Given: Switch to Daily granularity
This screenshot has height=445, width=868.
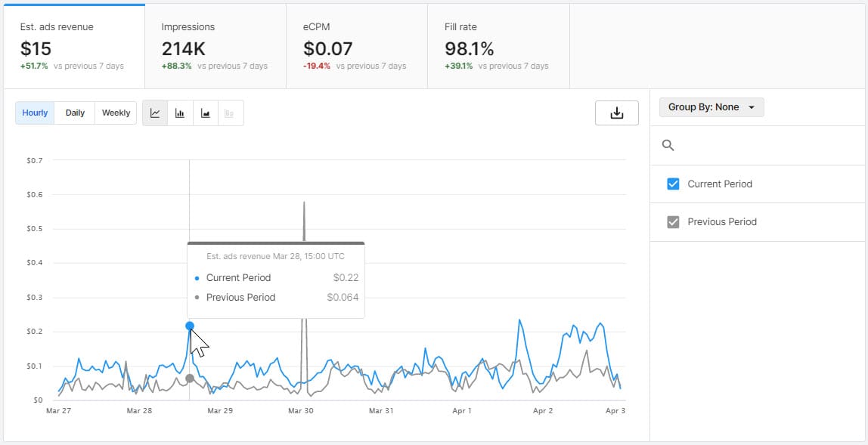Looking at the screenshot, I should pos(75,113).
